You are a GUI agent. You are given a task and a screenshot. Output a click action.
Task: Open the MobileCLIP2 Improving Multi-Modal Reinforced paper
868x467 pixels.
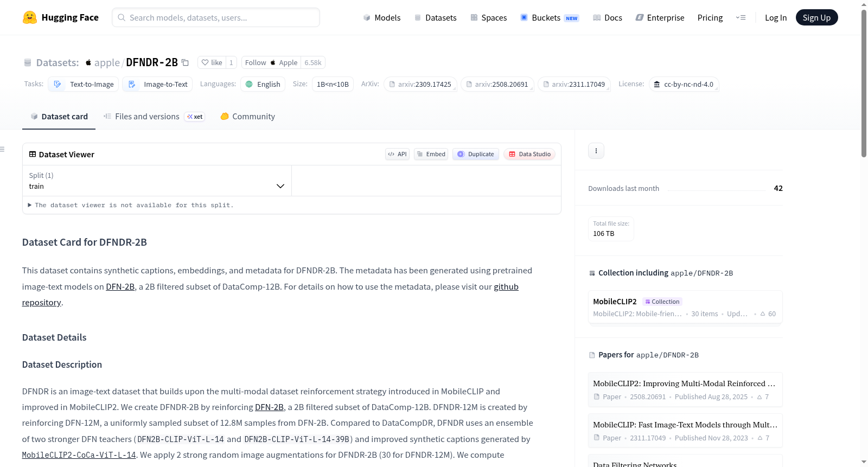click(x=685, y=389)
